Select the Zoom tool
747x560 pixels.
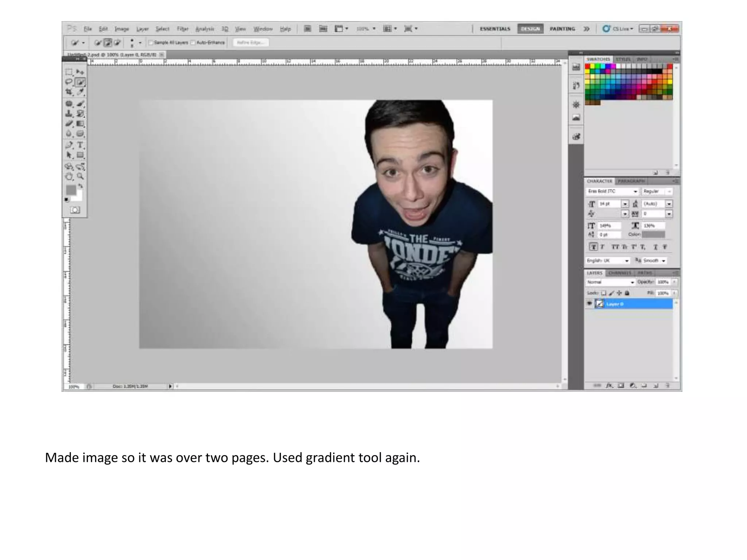[80, 176]
